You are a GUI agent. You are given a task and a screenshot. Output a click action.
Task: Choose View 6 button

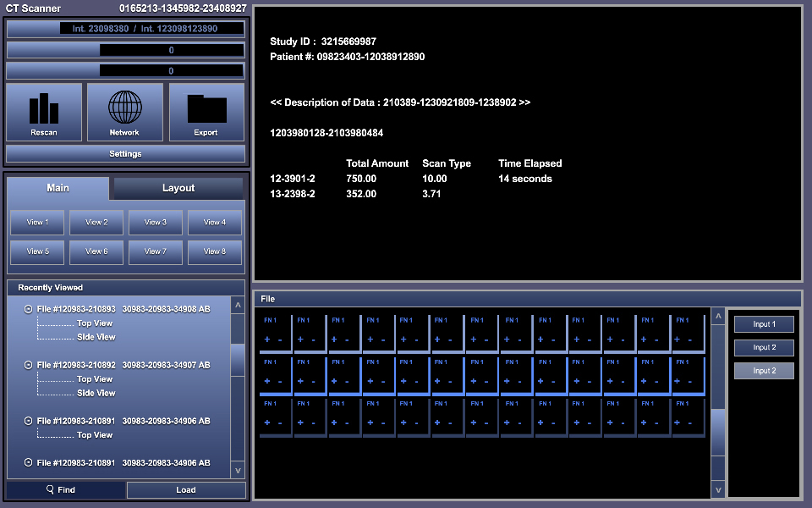96,251
